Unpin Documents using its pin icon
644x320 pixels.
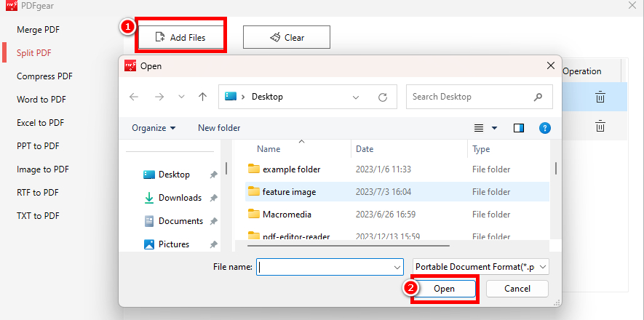213,221
